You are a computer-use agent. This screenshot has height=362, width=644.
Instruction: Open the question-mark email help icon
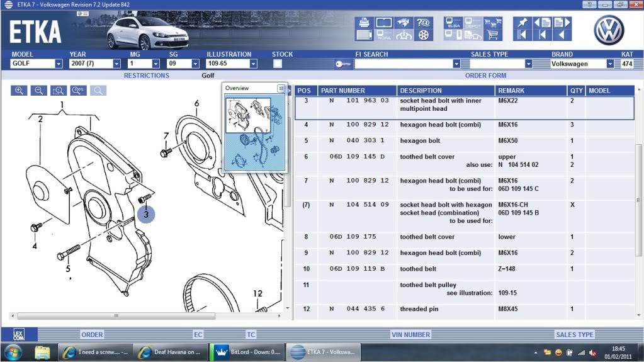[423, 23]
